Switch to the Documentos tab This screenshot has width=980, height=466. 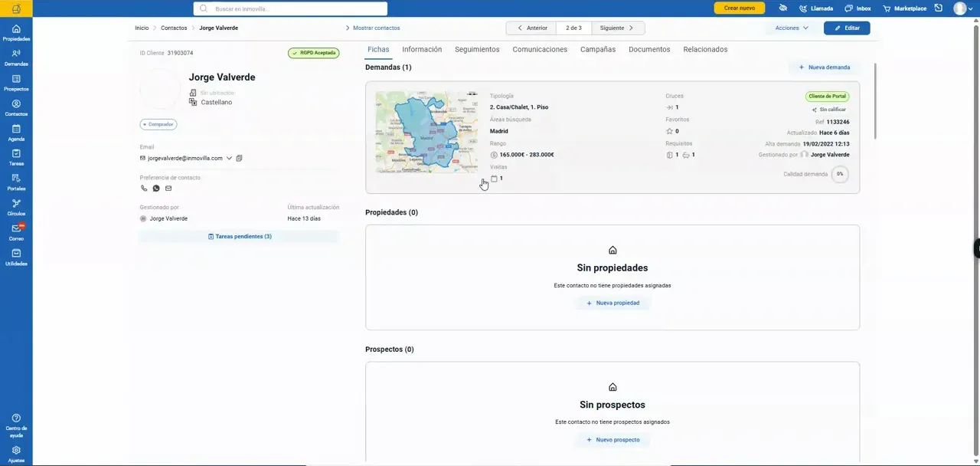(649, 50)
